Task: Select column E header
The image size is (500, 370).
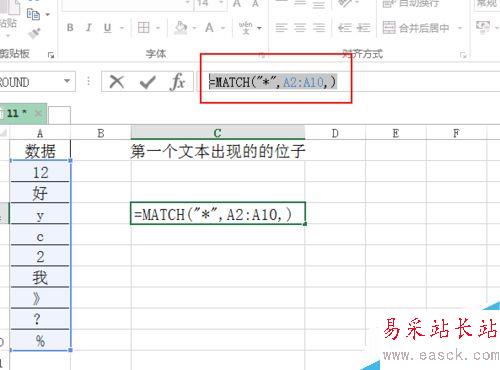Action: click(396, 133)
